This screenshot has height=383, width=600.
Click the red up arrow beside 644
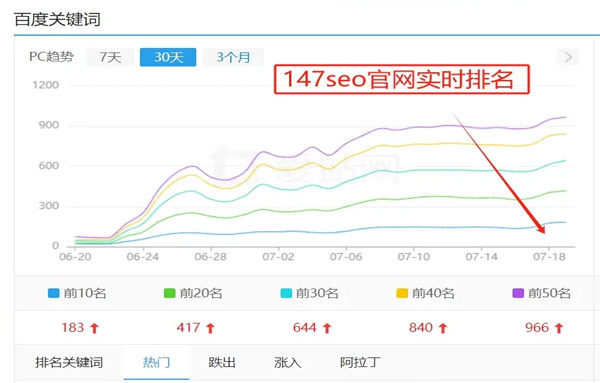[327, 328]
